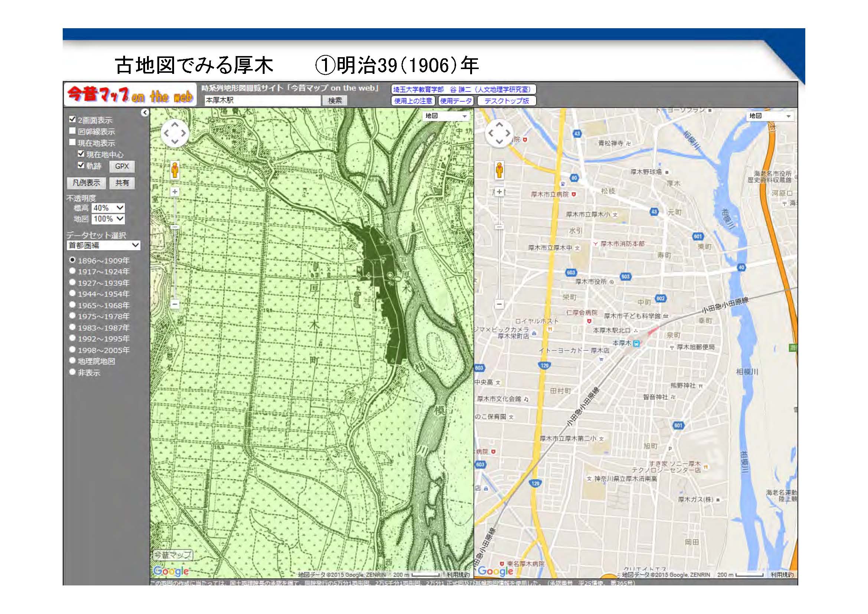Click the Google map zoom slider handle

tap(499, 227)
